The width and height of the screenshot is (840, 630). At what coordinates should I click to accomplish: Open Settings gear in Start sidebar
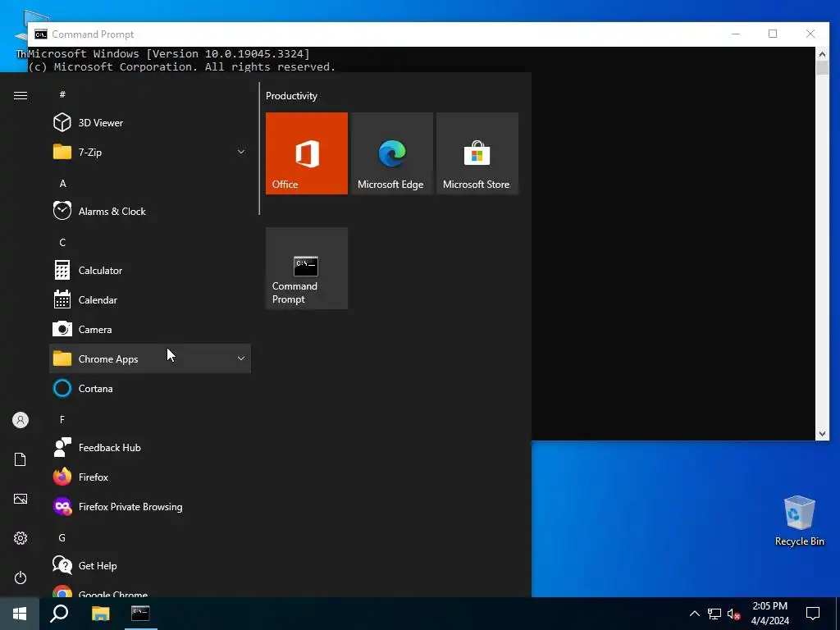point(21,538)
